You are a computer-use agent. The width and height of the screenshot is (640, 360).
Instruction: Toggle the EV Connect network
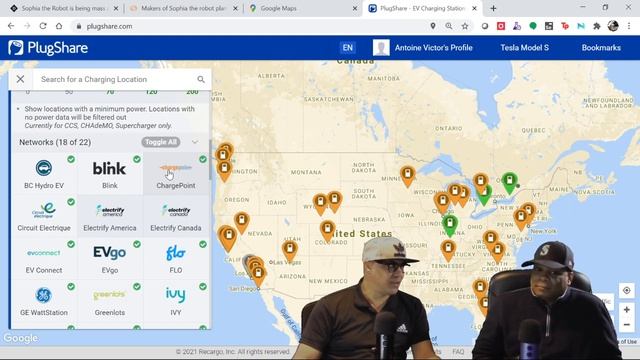click(44, 258)
